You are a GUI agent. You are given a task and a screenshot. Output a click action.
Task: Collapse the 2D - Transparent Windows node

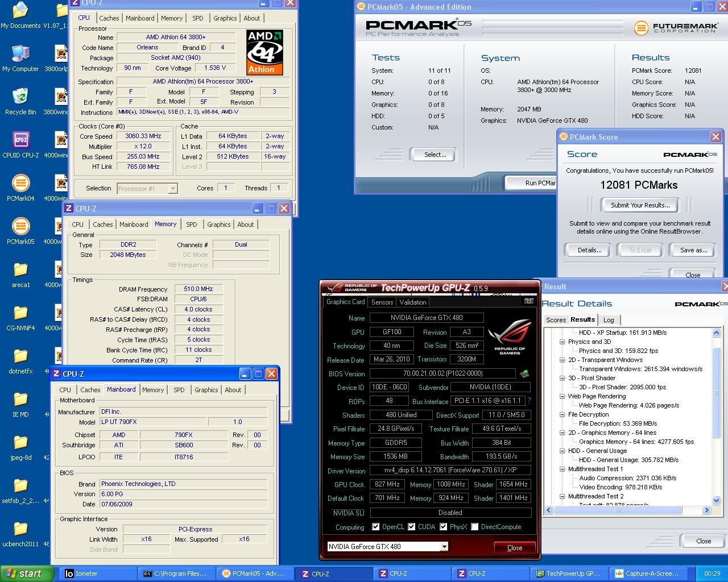point(562,360)
